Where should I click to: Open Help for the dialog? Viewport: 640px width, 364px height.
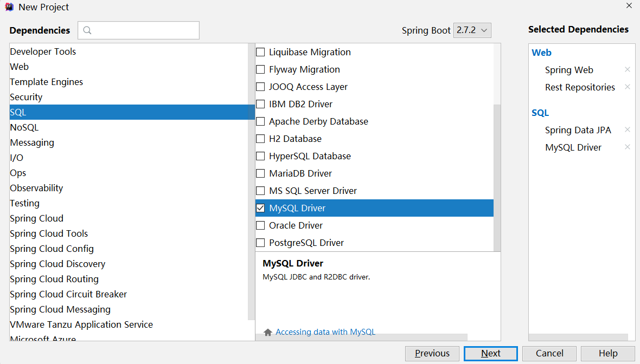pyautogui.click(x=608, y=353)
